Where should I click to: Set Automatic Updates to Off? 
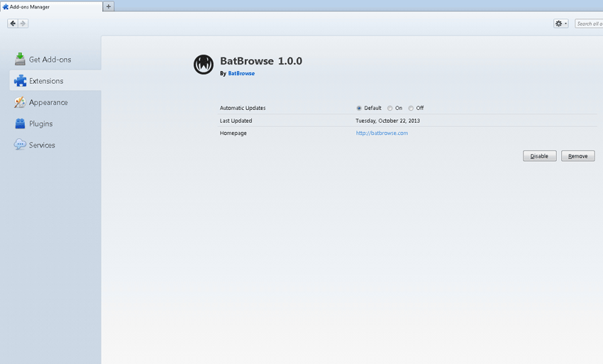[411, 109]
